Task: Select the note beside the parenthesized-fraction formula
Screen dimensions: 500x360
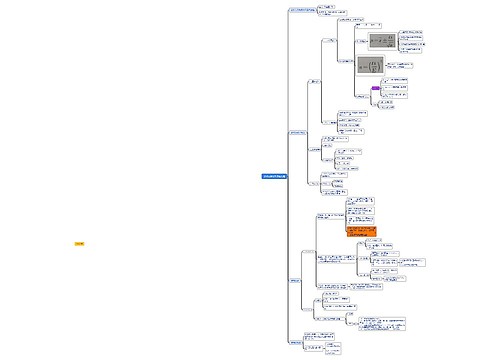Action: 400,65
